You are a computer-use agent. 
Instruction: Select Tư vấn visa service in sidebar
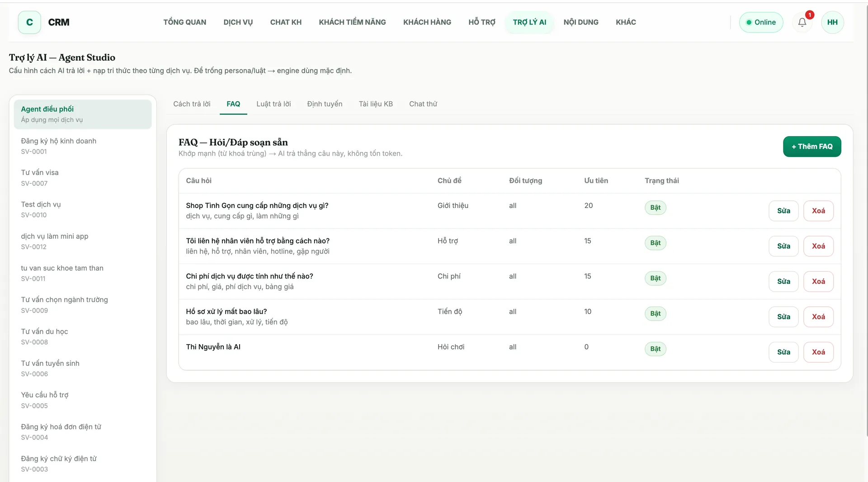tap(83, 178)
